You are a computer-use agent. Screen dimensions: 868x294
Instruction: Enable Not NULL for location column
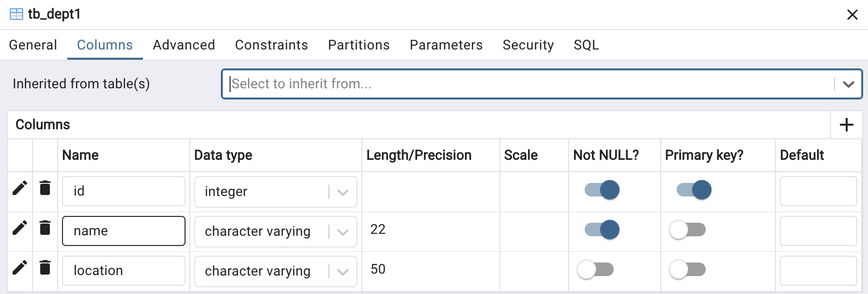coord(595,269)
